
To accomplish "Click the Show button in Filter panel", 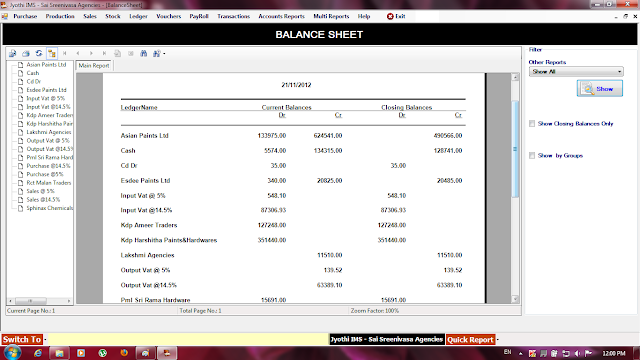I will (x=600, y=89).
